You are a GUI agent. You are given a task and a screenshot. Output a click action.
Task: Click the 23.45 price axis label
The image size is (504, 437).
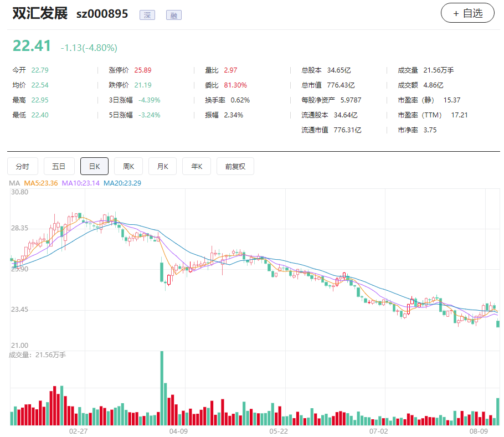point(19,310)
